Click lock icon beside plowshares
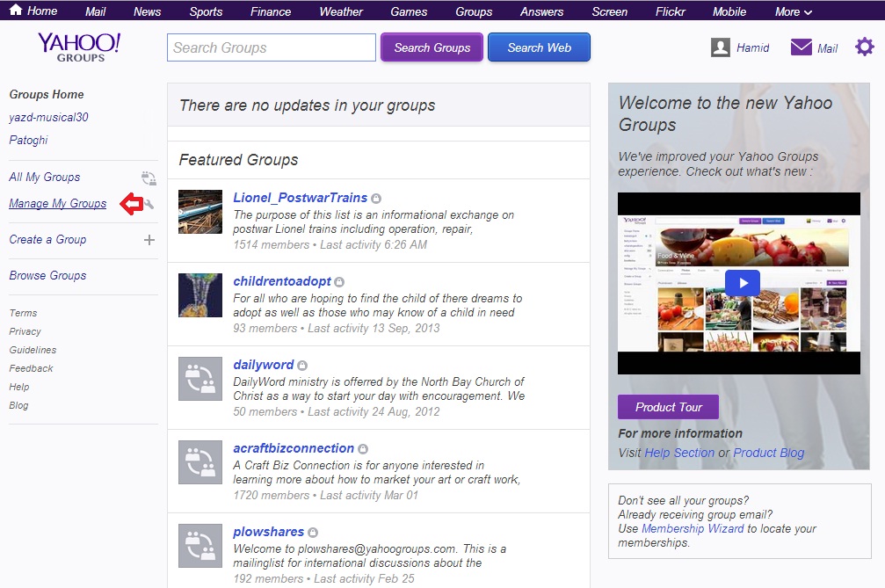 (x=313, y=533)
